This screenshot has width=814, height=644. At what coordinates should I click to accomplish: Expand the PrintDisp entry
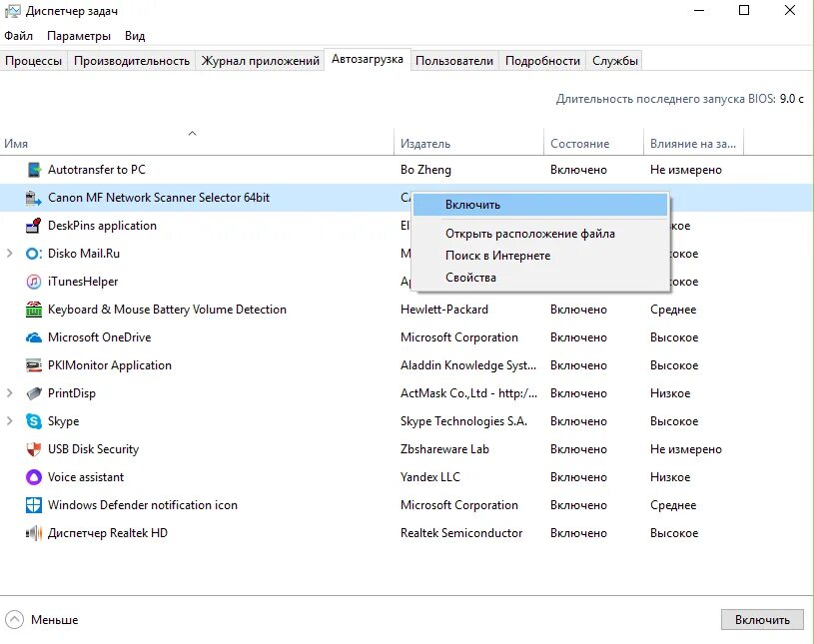9,393
